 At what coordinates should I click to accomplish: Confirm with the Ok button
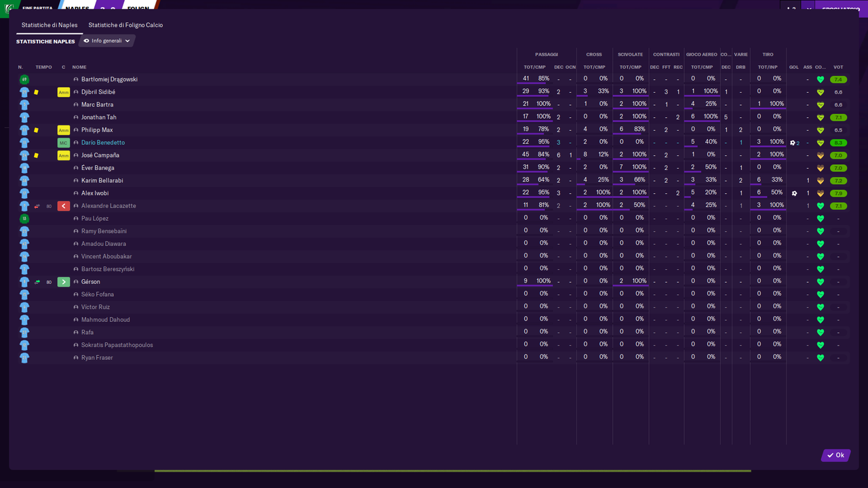pyautogui.click(x=835, y=455)
